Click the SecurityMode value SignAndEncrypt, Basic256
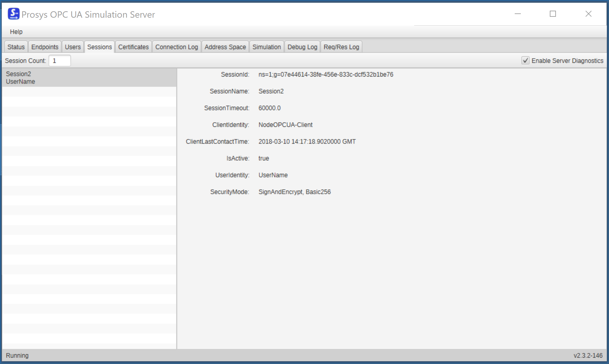Screen dimensions: 609x364 coord(294,192)
